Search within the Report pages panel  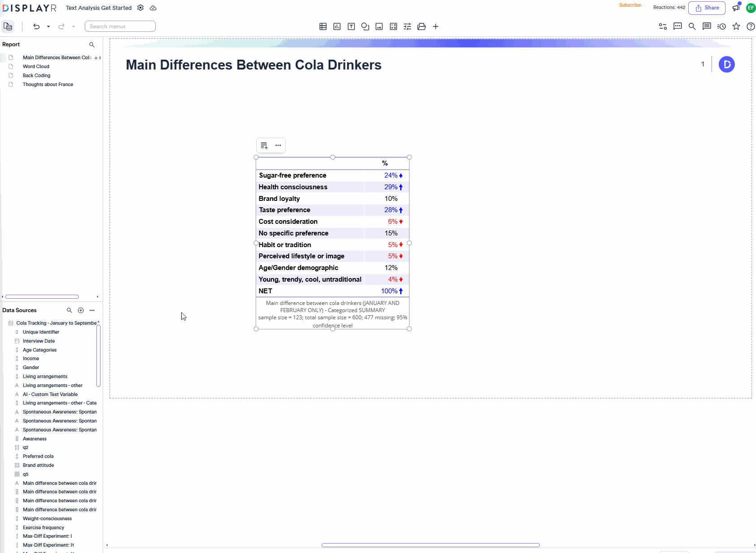point(92,44)
